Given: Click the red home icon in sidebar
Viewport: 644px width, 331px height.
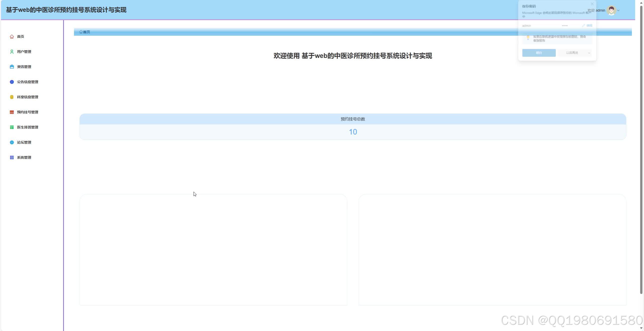Looking at the screenshot, I should coord(12,37).
